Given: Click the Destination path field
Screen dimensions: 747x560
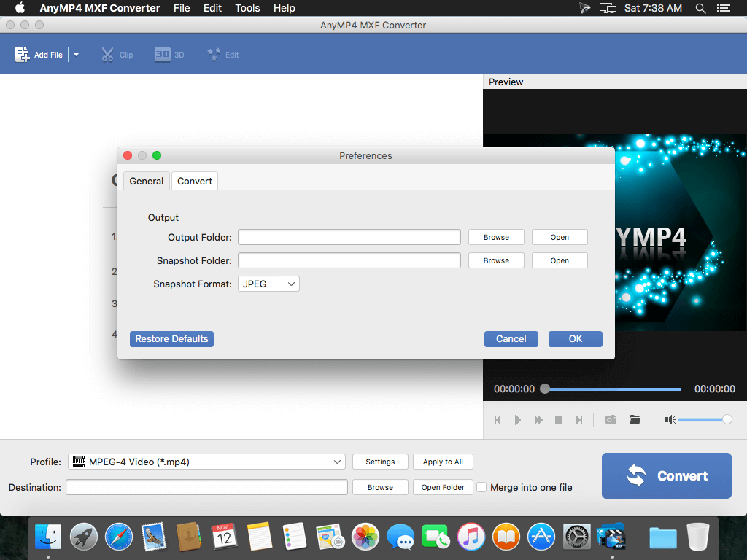Looking at the screenshot, I should pos(206,487).
